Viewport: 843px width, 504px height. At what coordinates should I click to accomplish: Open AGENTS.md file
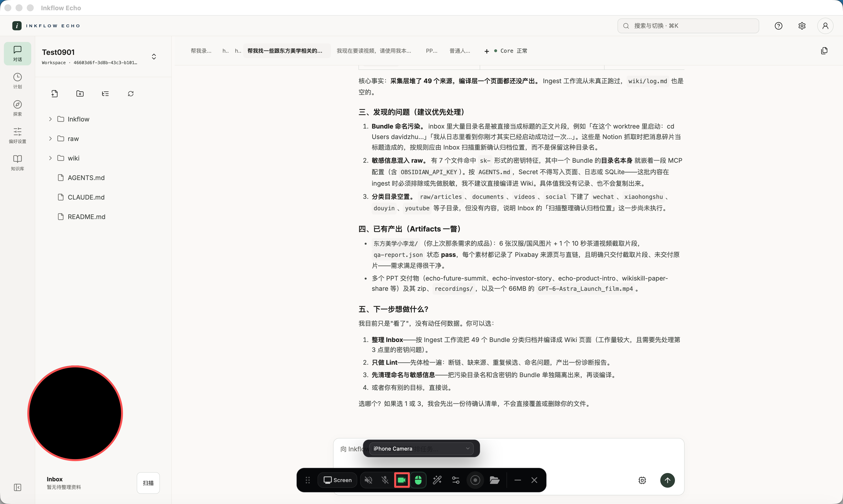click(x=86, y=178)
